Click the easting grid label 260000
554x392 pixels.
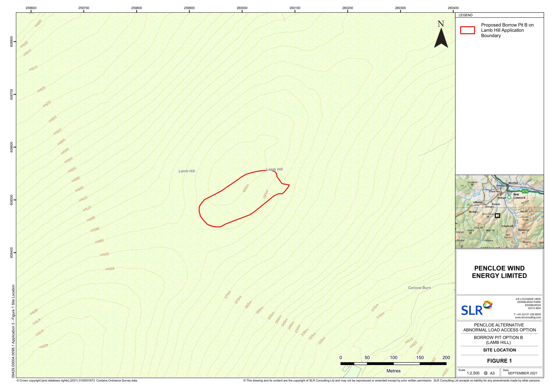pyautogui.click(x=242, y=8)
